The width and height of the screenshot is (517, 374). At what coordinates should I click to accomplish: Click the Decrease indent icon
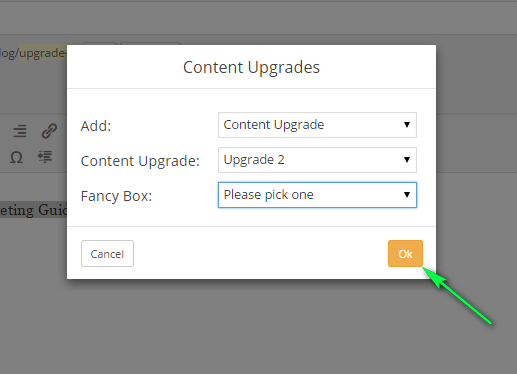tap(45, 157)
